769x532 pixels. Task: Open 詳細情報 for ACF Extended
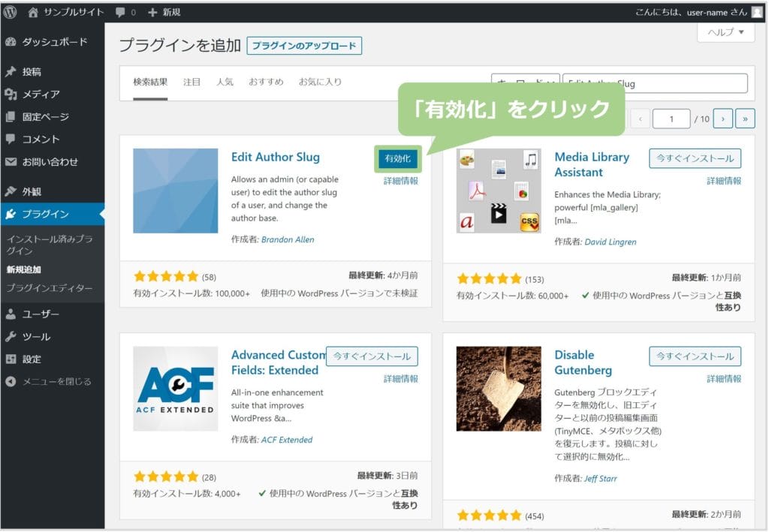[401, 379]
